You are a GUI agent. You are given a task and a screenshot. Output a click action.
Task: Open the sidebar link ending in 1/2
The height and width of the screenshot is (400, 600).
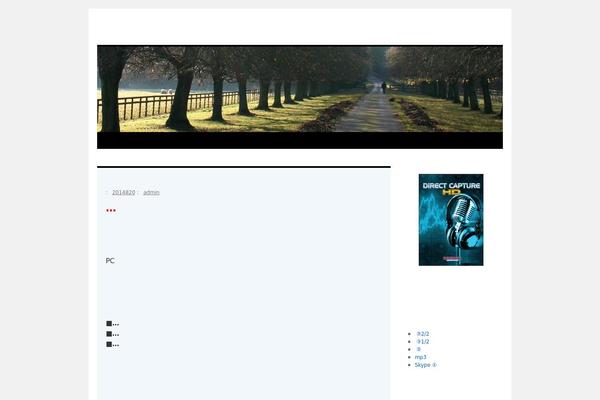(422, 341)
